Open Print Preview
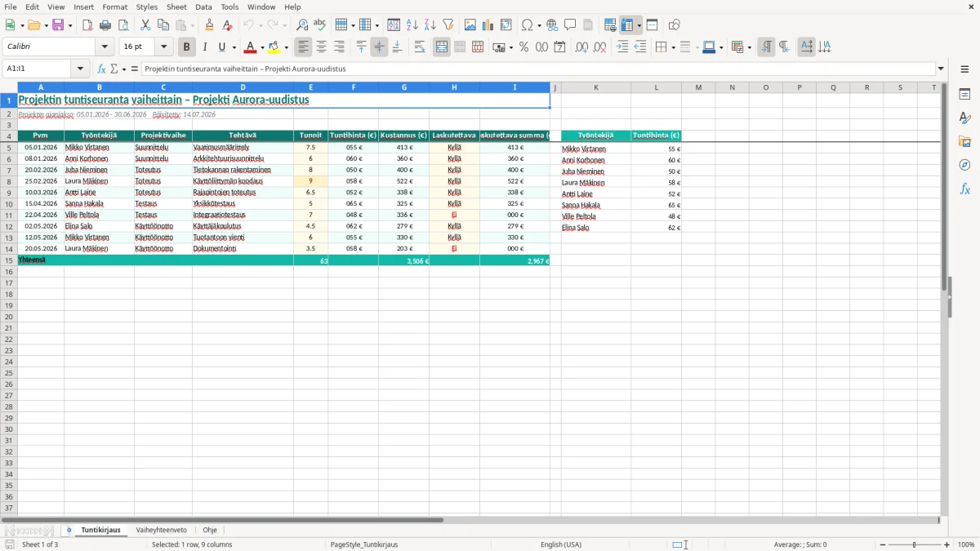 pos(123,25)
